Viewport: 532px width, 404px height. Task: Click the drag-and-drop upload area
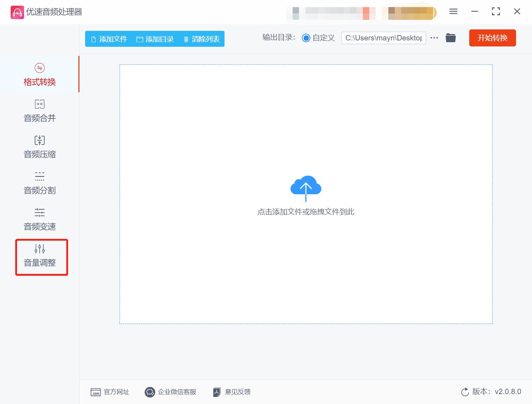coord(306,194)
